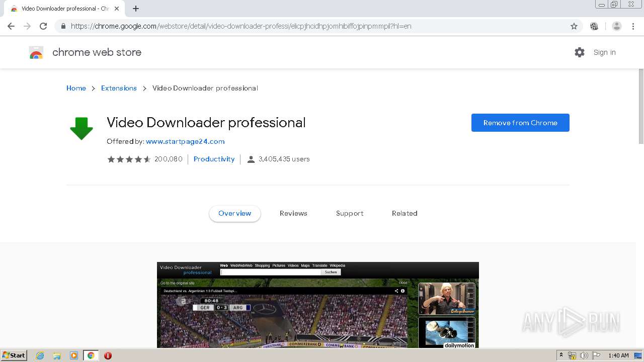Bookmark page with star icon

click(x=574, y=26)
